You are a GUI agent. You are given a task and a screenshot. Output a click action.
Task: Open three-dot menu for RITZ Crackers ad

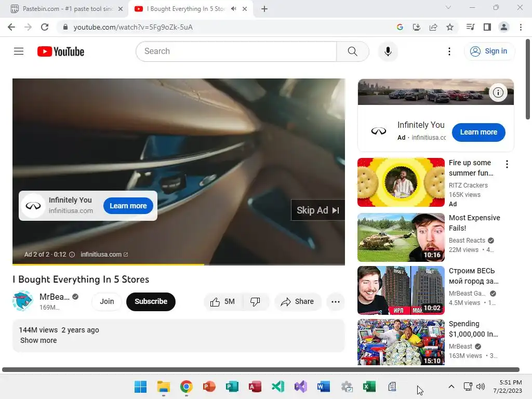(x=507, y=164)
